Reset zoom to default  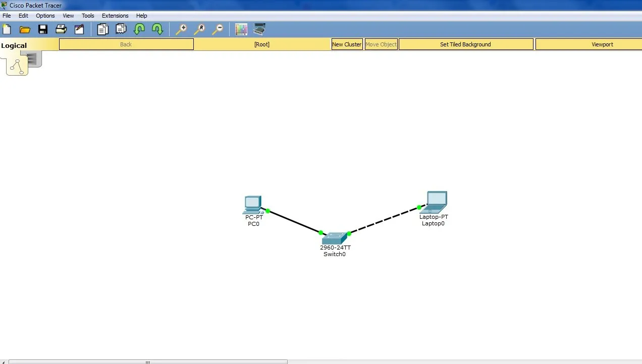[x=199, y=29]
